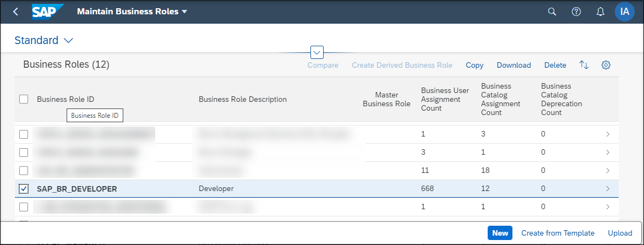The image size is (644, 245).
Task: Click the Upload button
Action: pos(620,233)
